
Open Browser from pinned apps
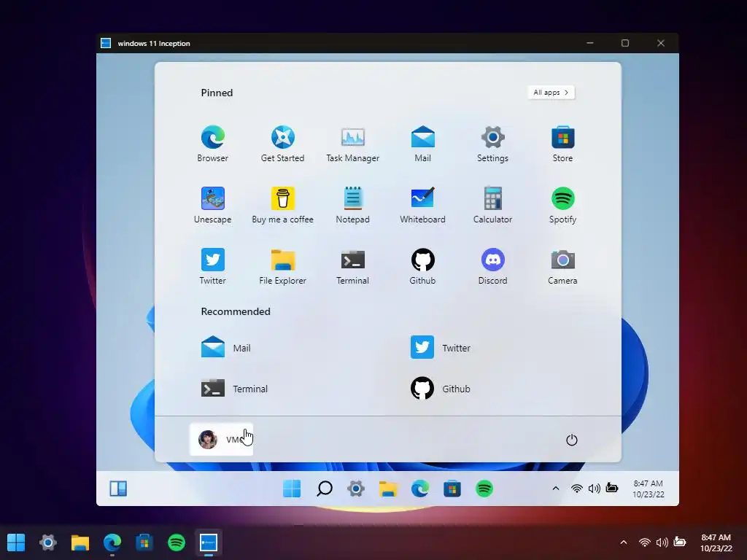(x=212, y=144)
